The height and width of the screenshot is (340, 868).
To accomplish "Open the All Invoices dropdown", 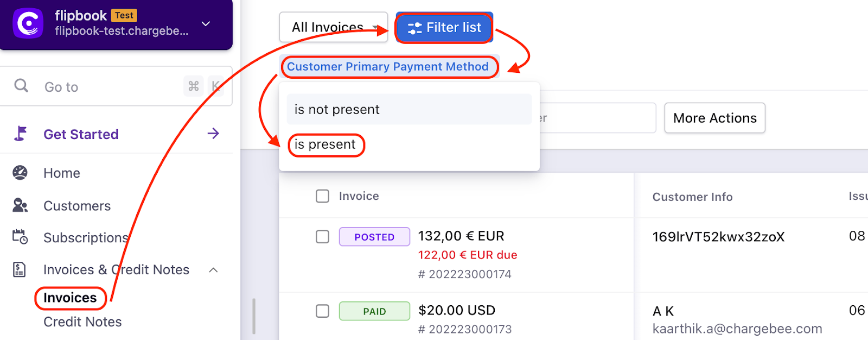I will pos(333,27).
